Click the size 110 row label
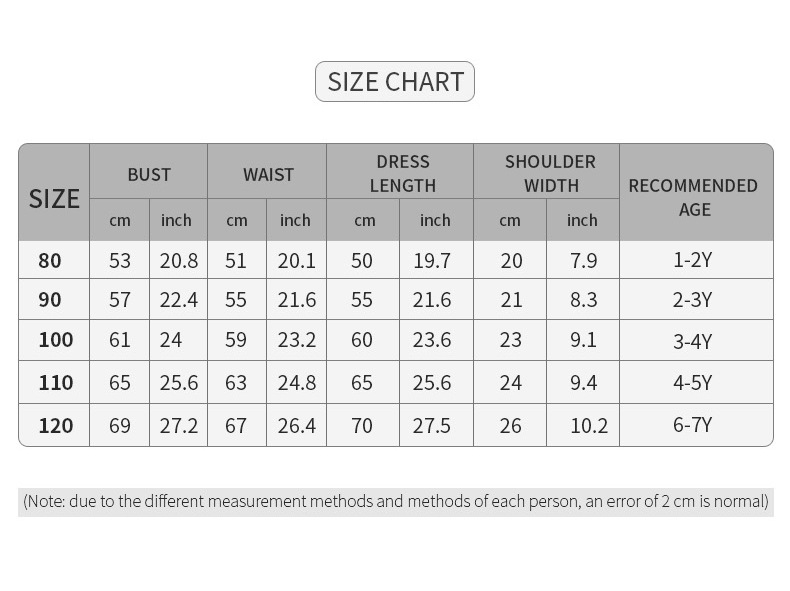 (55, 383)
